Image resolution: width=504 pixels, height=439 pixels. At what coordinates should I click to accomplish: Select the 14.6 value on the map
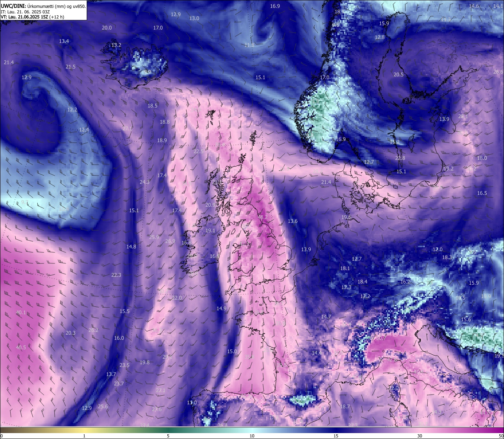(474, 6)
